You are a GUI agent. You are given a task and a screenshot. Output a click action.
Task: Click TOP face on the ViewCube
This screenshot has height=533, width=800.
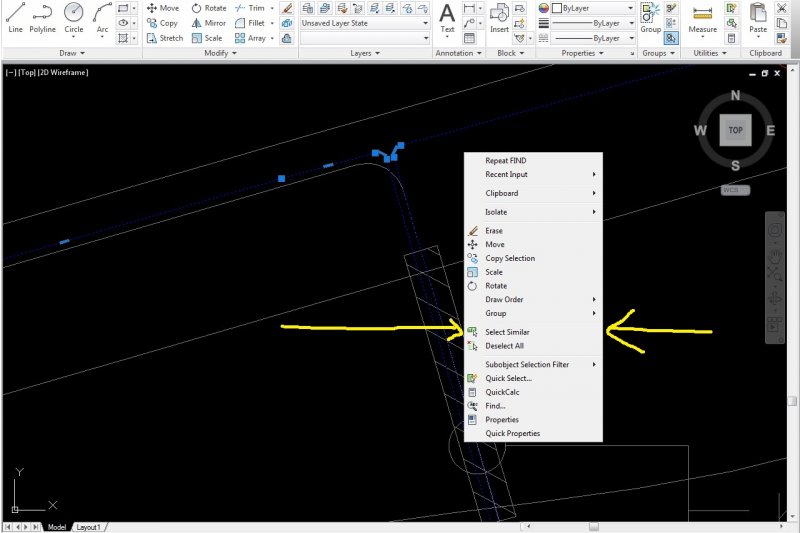735,130
